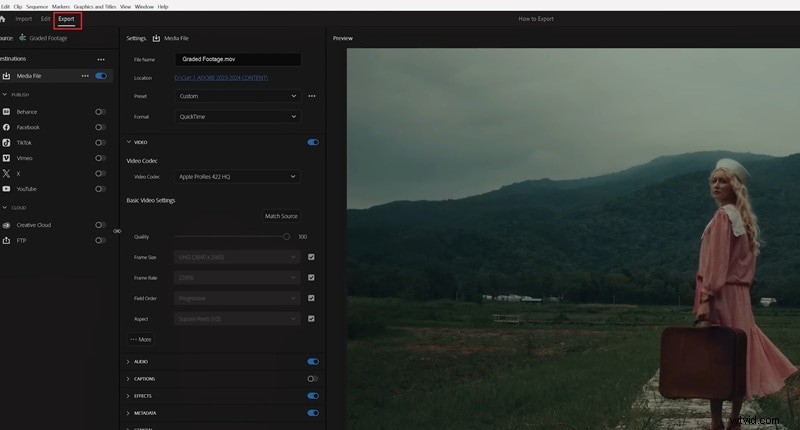This screenshot has width=800, height=430.
Task: Uncheck Aspect match source checkbox
Action: click(311, 319)
